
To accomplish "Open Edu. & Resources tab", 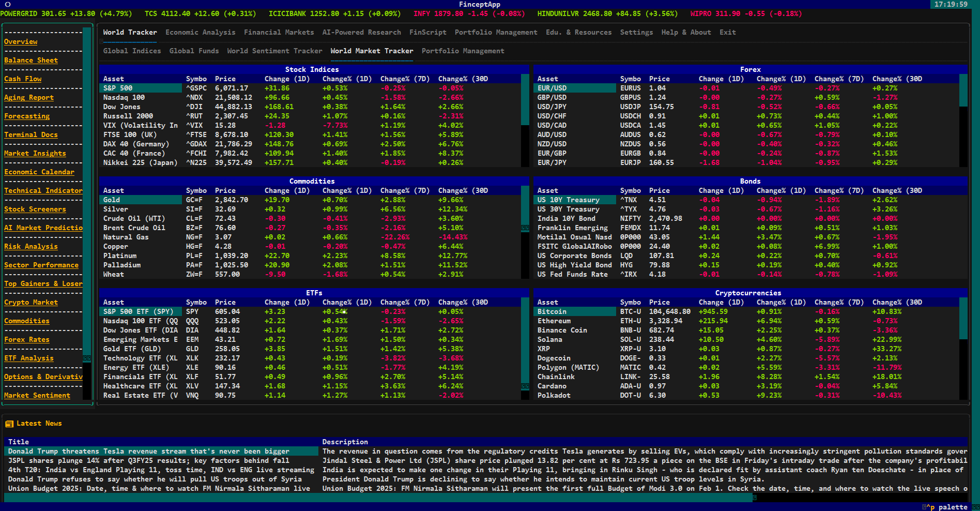I will coord(579,32).
